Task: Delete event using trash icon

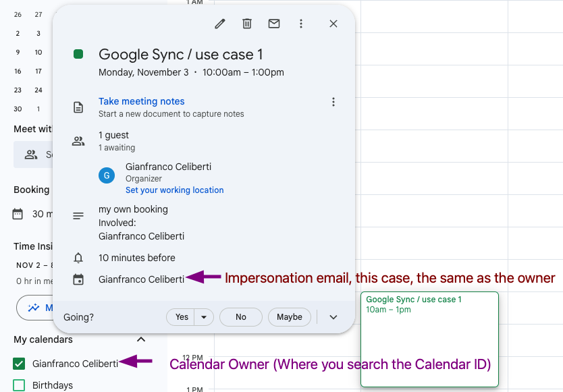Action: [x=246, y=24]
